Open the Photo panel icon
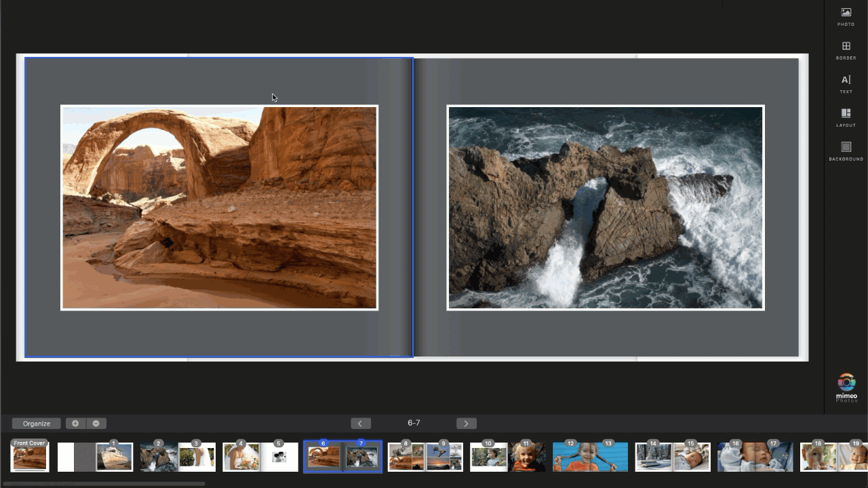Image resolution: width=868 pixels, height=488 pixels. point(846,16)
